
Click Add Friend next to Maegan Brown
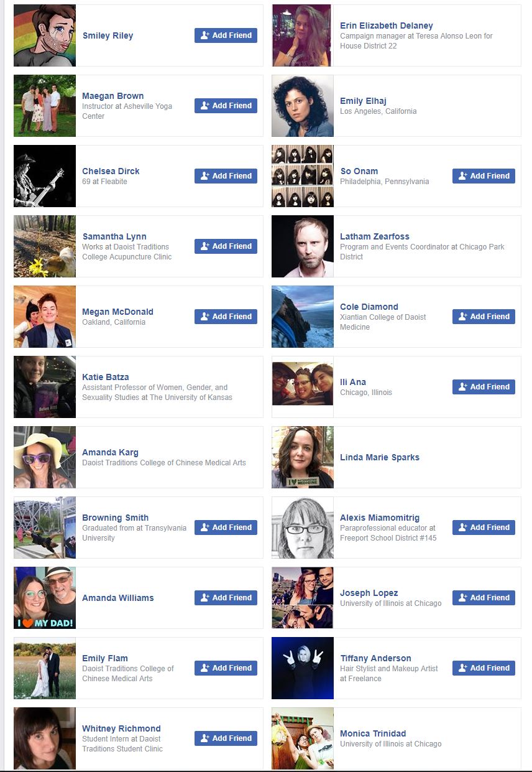click(226, 106)
